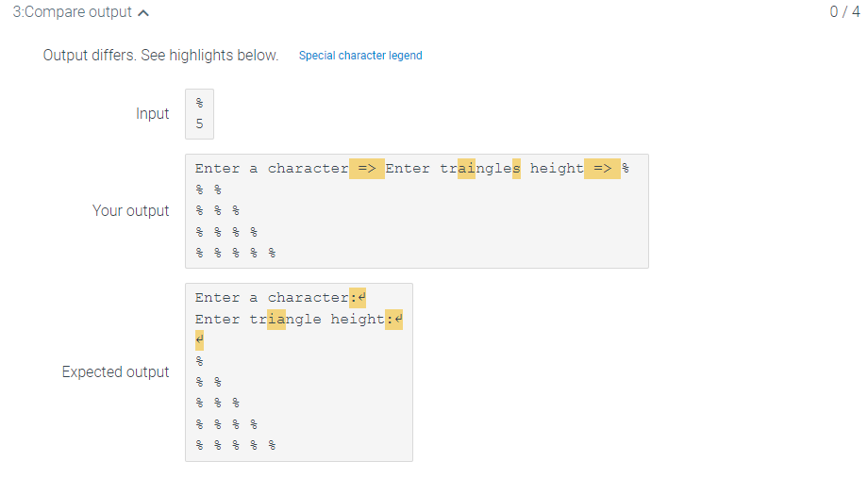Click the 'Output differs. See highlights below.' message
Screen dimensions: 868x478
coord(160,56)
